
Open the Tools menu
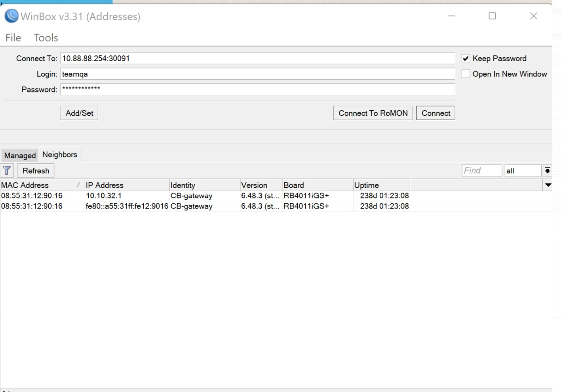(46, 38)
